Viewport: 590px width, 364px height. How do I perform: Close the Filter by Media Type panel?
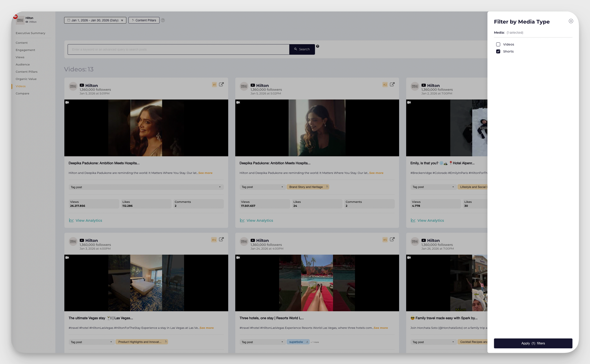click(x=571, y=21)
